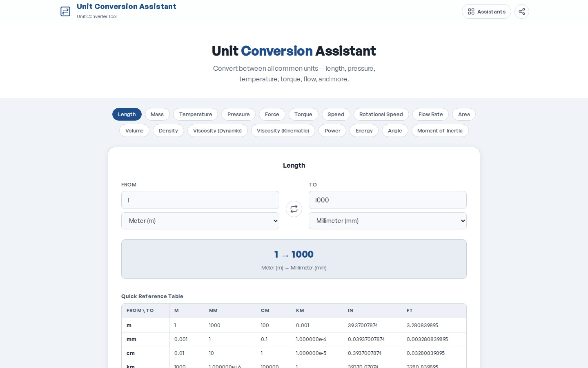Image resolution: width=588 pixels, height=368 pixels.
Task: Switch to the Temperature category
Action: click(x=196, y=114)
